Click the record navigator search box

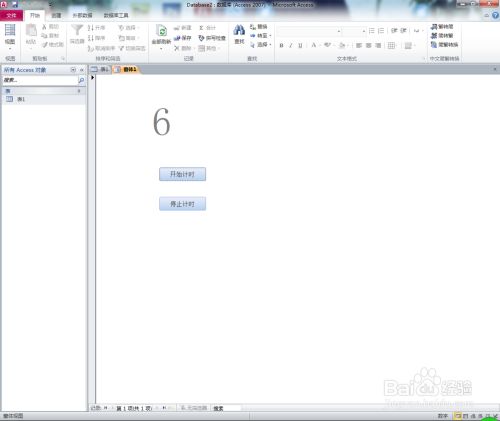click(x=226, y=408)
